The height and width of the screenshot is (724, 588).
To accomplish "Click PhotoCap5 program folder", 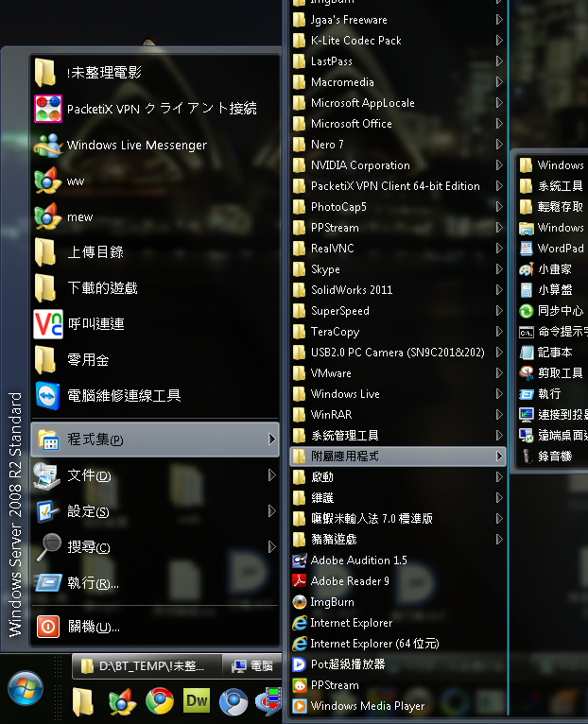I will click(x=398, y=207).
